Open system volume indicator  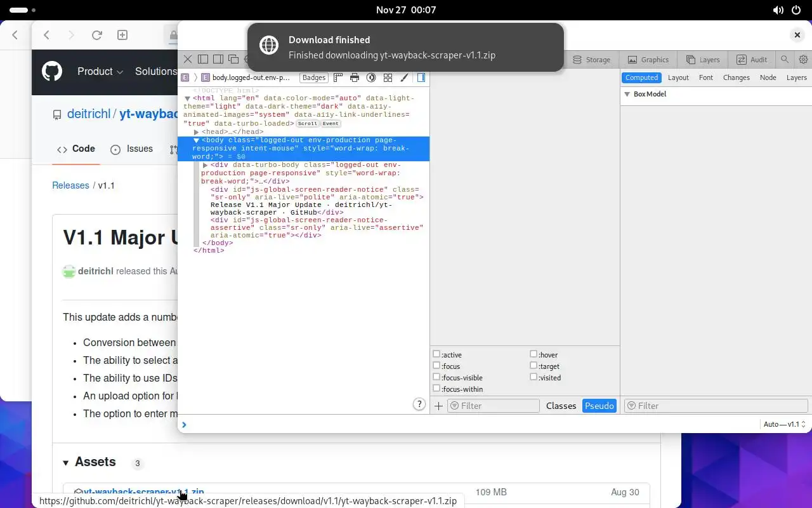point(778,10)
